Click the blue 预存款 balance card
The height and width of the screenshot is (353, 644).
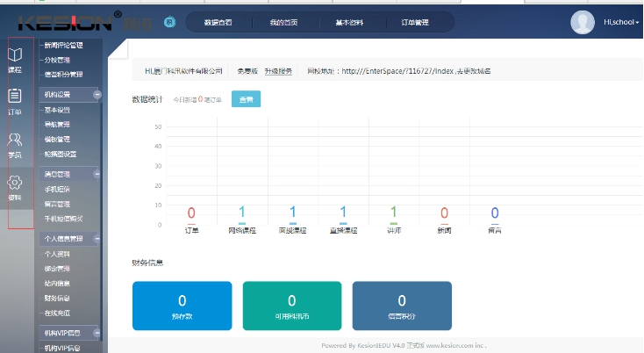(182, 306)
